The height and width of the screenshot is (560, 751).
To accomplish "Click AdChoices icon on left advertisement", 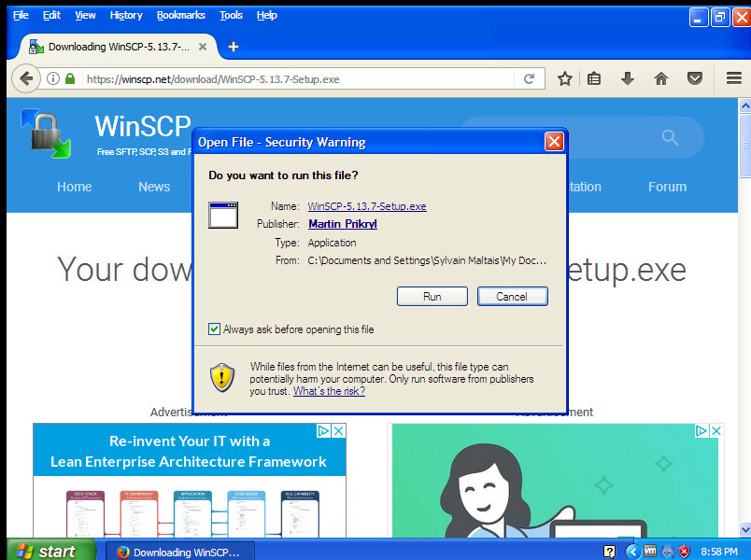I will click(x=323, y=431).
